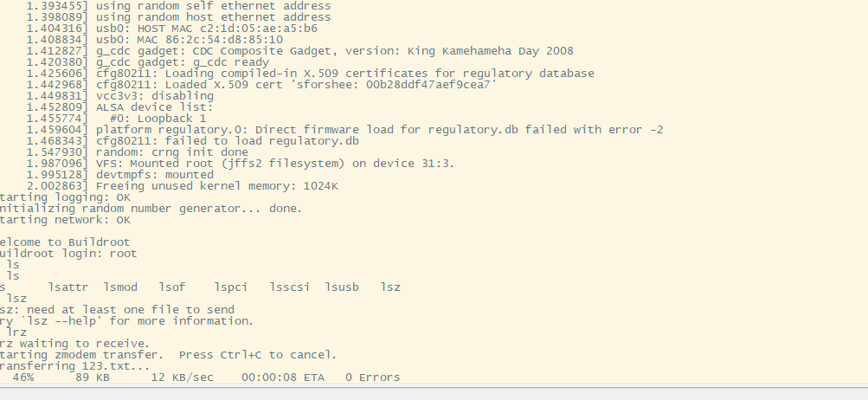Click the 'lsz' entry in the completion listing
Viewport: 868px width, 400px height.
(x=390, y=287)
